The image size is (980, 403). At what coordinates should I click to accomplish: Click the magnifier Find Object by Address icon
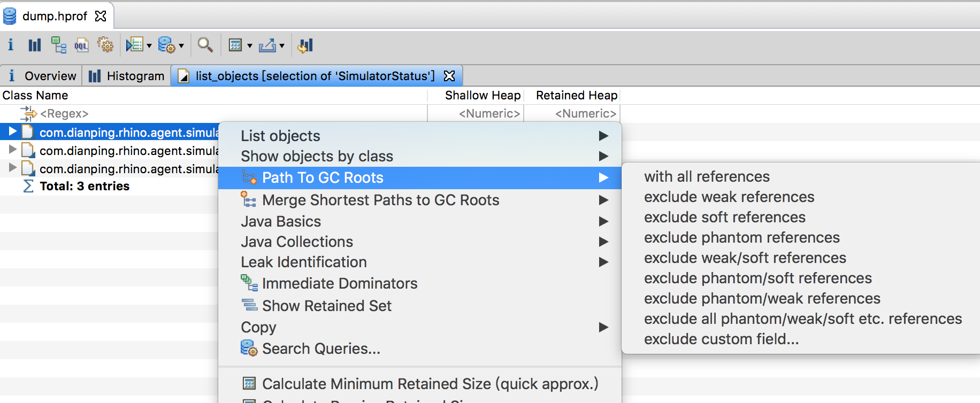click(205, 45)
